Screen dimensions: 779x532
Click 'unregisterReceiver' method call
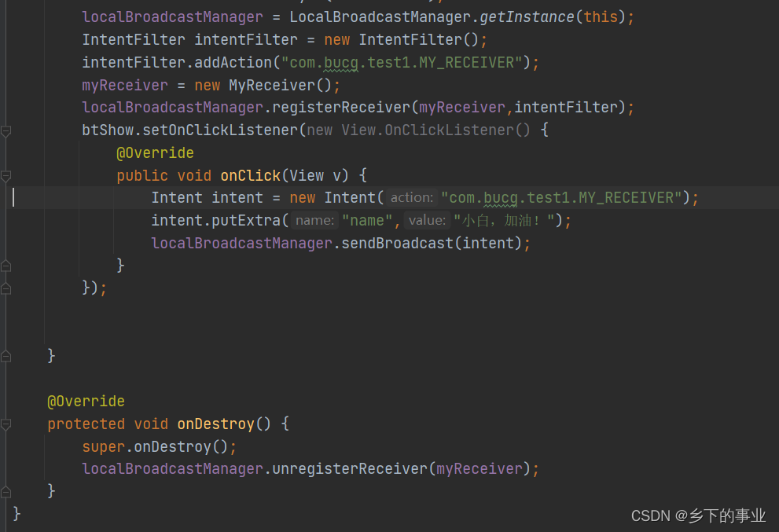[x=350, y=469]
